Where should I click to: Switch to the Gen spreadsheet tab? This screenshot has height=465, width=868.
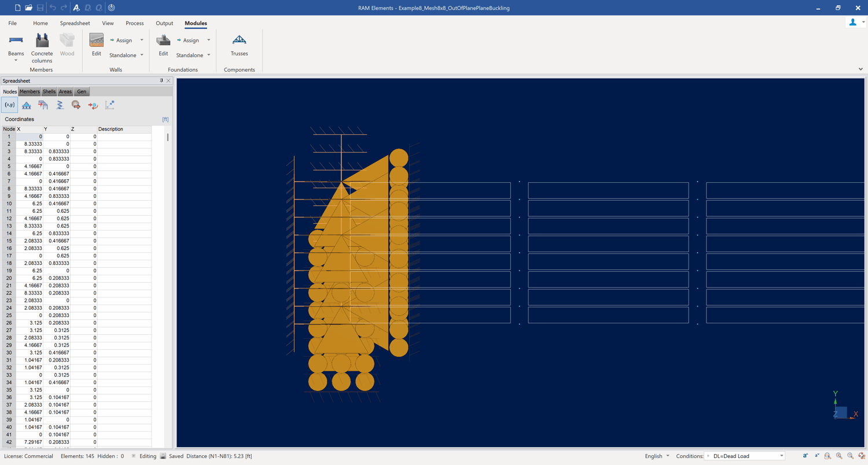(x=82, y=91)
